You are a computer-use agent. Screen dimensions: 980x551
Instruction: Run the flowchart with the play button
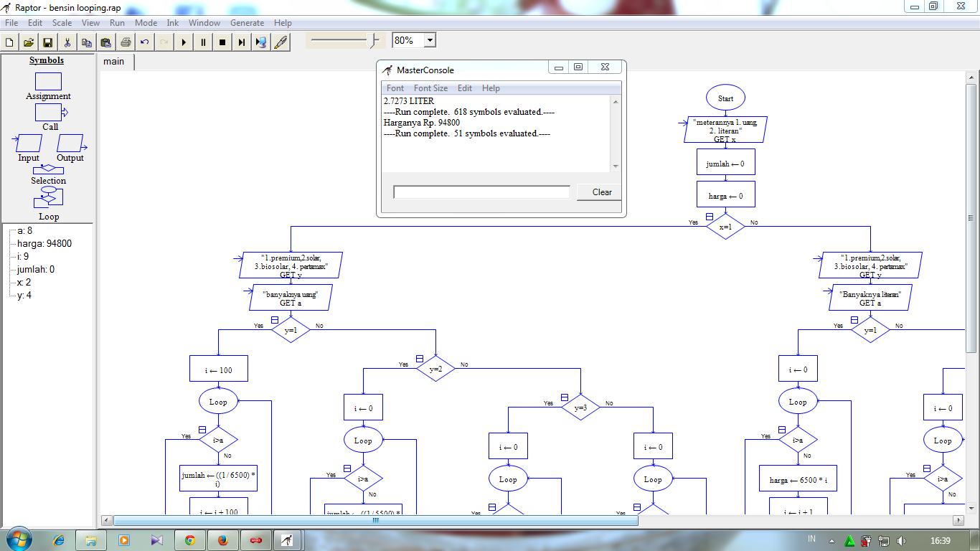pyautogui.click(x=184, y=42)
